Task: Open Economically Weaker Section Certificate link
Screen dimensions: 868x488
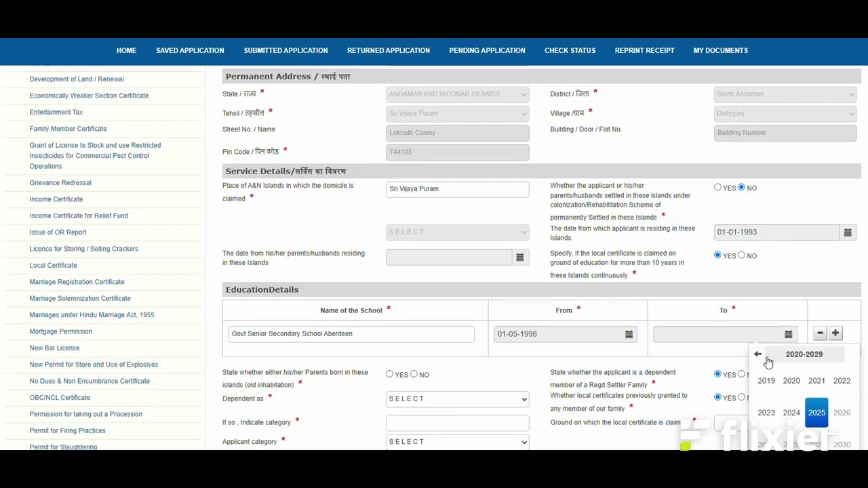Action: coord(89,96)
